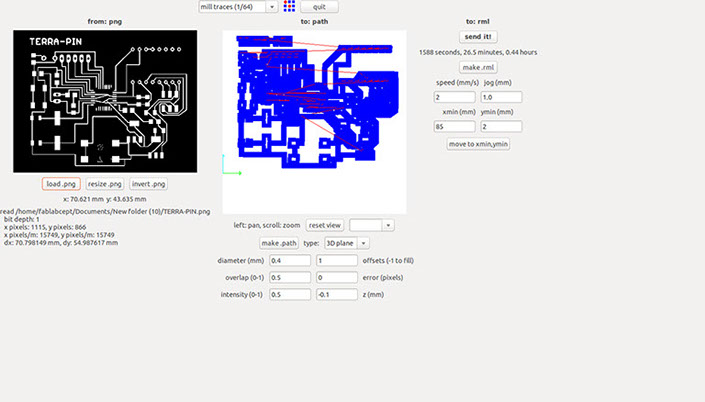This screenshot has width=705, height=402.
Task: Click the 'to: rml' heading
Action: coord(477,22)
